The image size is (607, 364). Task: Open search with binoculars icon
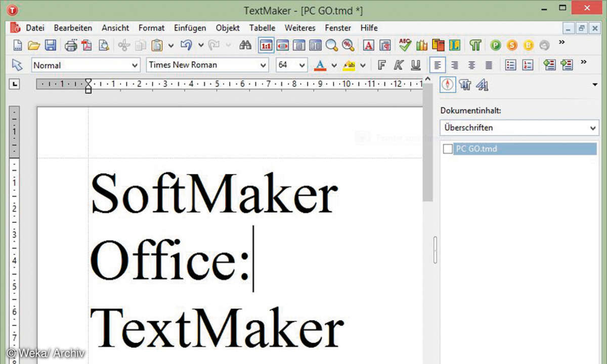(245, 45)
